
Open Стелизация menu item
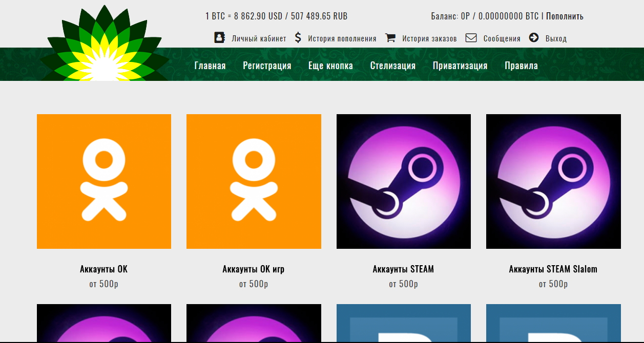coord(393,66)
